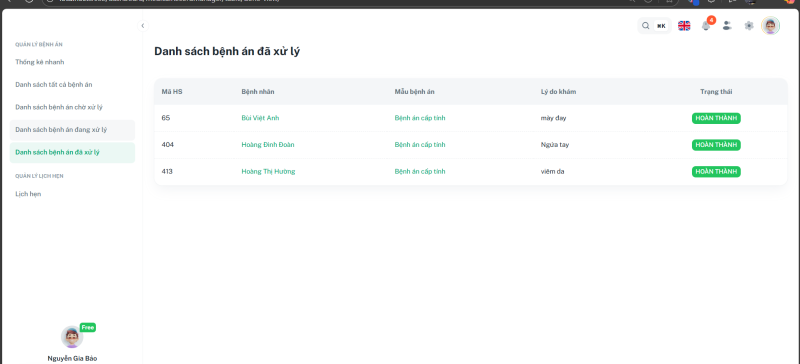This screenshot has width=800, height=364.
Task: Click the sidebar profile avatar of Nguyễn Gia Bảo
Action: click(72, 337)
